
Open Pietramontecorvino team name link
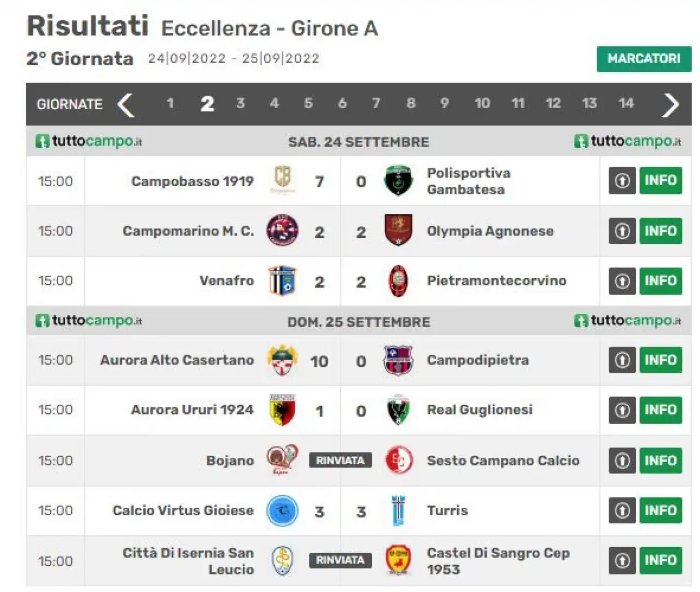tap(497, 281)
